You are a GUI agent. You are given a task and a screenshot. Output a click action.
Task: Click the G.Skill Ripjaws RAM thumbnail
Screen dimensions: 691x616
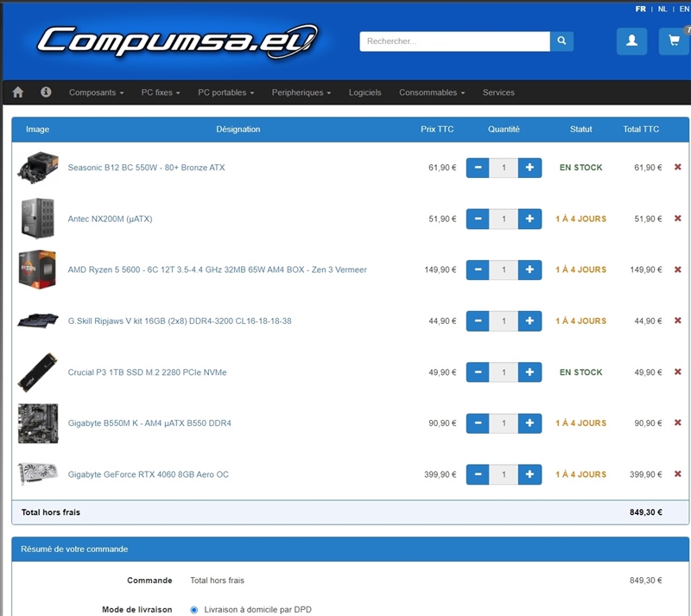[38, 321]
